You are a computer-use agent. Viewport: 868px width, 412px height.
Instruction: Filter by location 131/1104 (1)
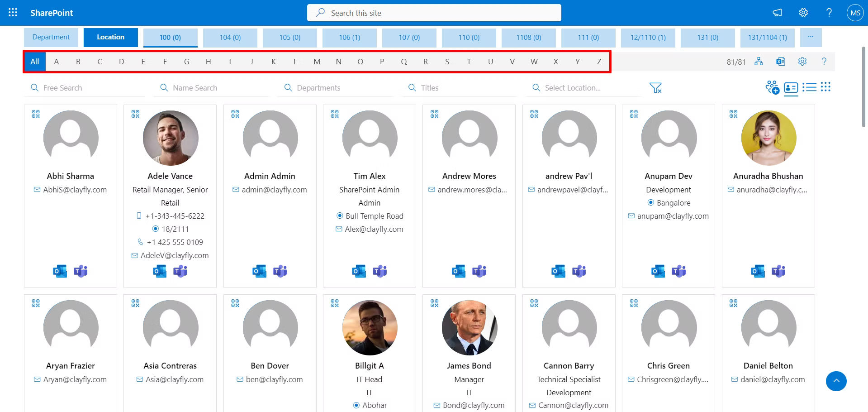[768, 38]
